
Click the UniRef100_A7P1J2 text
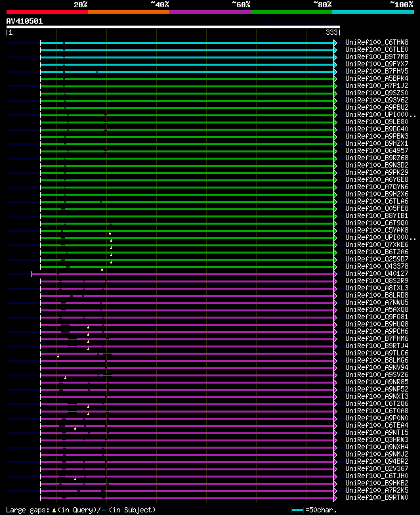tap(377, 85)
